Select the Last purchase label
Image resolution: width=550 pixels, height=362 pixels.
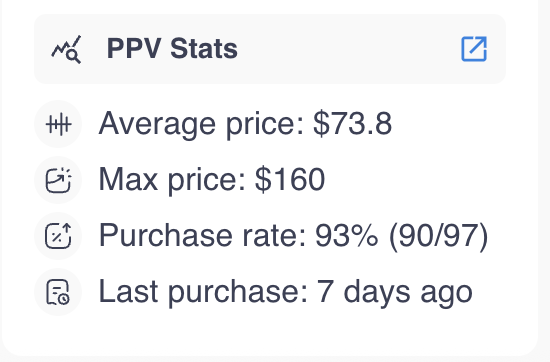pyautogui.click(x=203, y=292)
